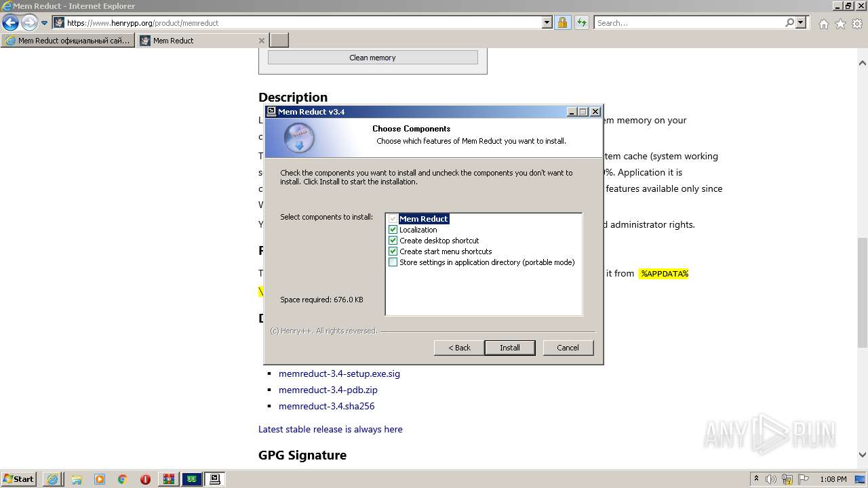
Task: Click the dark blue taskbar app icon
Action: [x=192, y=479]
